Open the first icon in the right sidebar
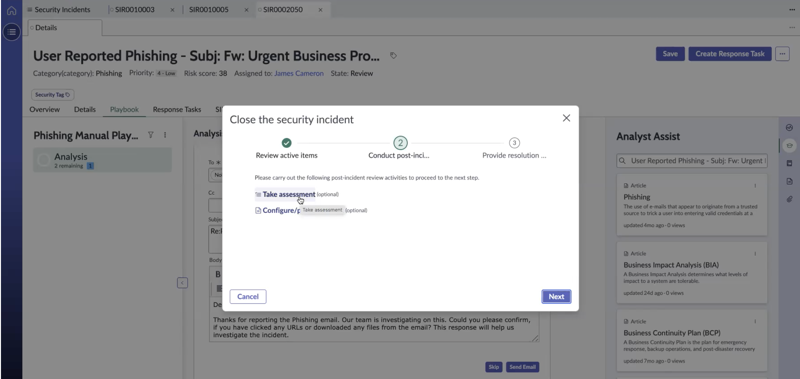The image size is (800, 379). pyautogui.click(x=789, y=128)
